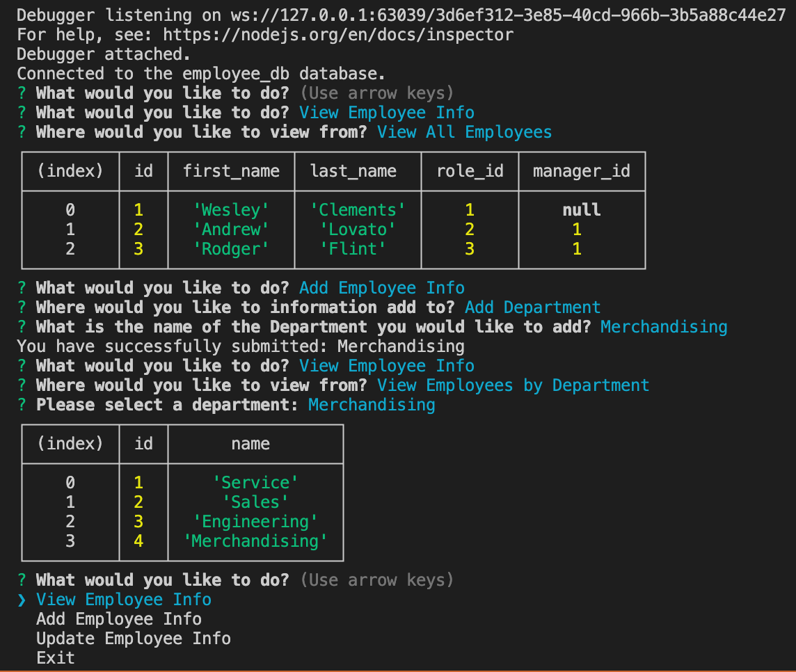Click 'Wesley' in the first_name column
This screenshot has width=796, height=672.
coord(231,209)
